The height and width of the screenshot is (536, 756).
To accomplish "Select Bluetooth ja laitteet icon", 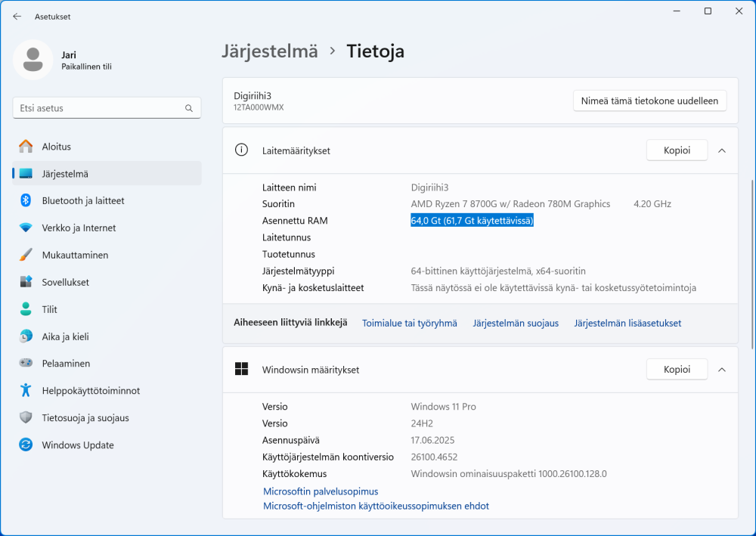I will pos(26,201).
